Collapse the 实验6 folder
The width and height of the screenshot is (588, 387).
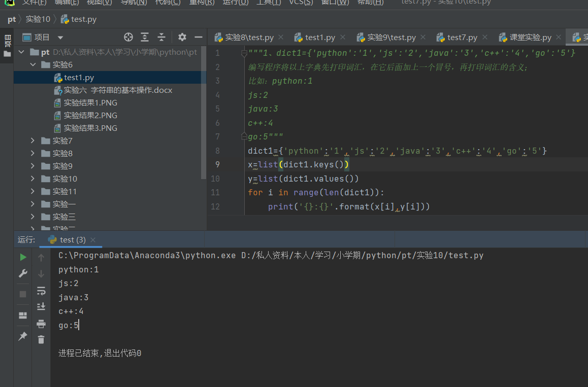coord(33,64)
